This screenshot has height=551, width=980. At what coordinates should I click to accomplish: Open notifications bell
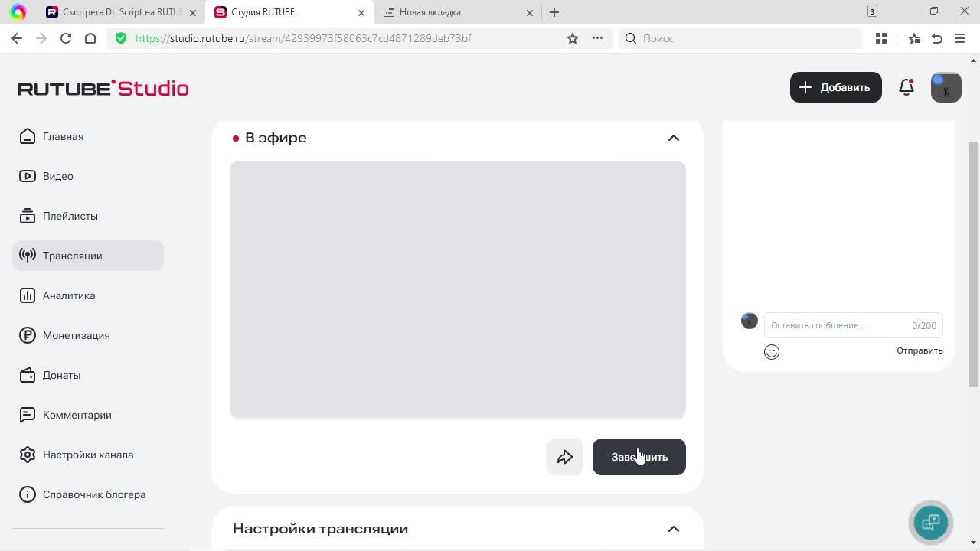[906, 87]
